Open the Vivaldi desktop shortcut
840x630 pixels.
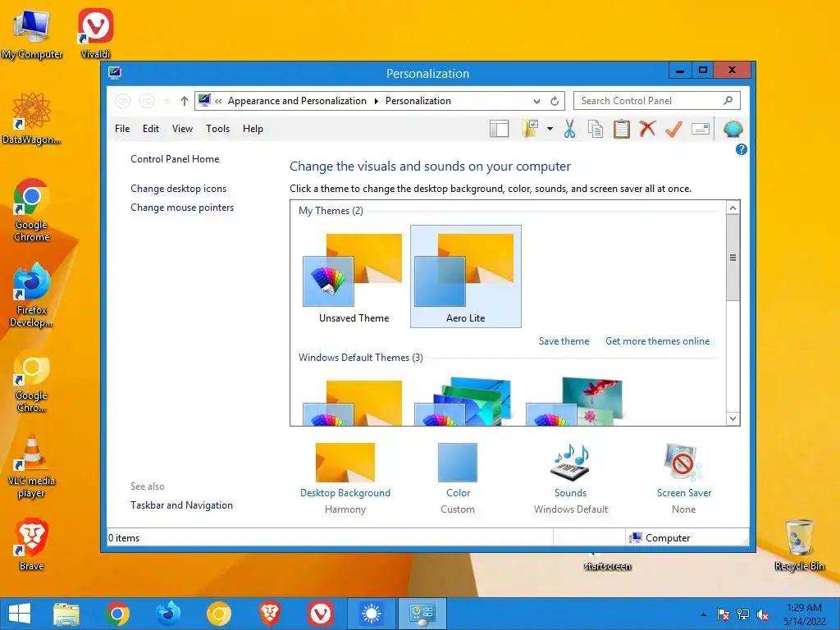pyautogui.click(x=95, y=33)
